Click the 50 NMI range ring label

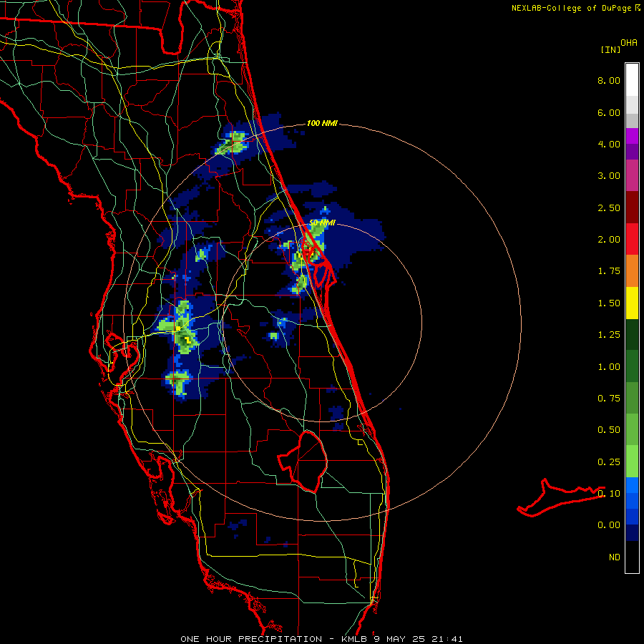[x=322, y=223]
